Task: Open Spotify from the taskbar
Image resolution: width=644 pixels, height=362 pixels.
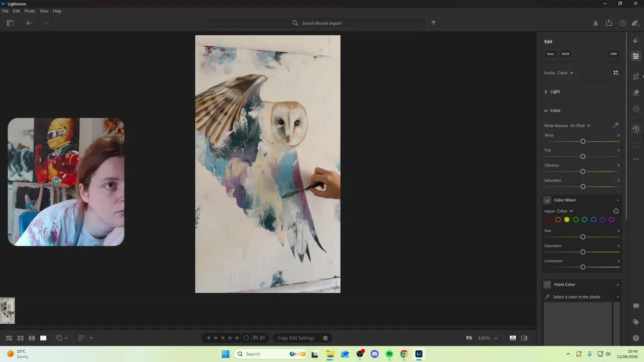Action: click(x=389, y=354)
